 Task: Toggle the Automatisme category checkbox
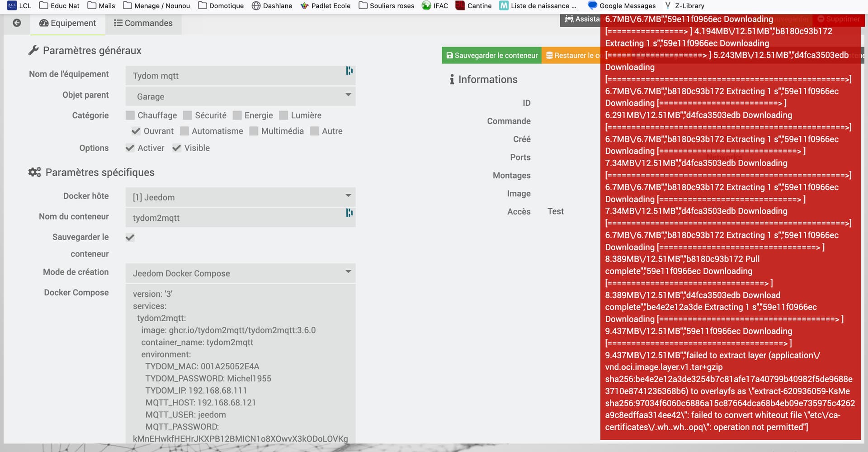pyautogui.click(x=184, y=131)
